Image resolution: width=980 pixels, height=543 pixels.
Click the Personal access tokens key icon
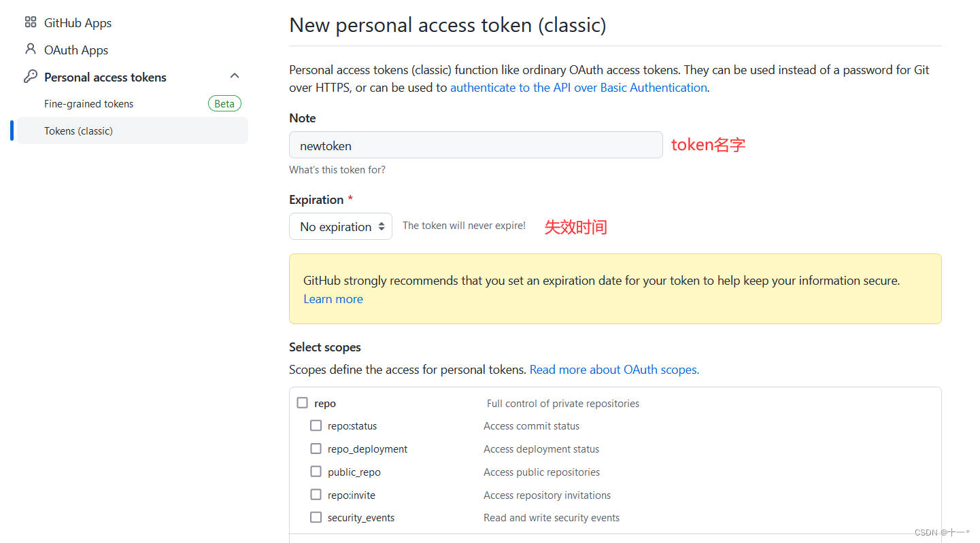click(x=30, y=77)
